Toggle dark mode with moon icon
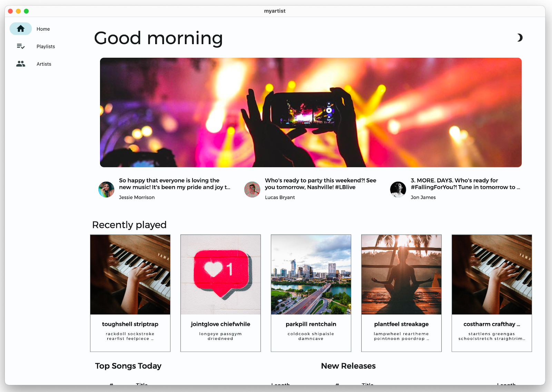Image resolution: width=552 pixels, height=392 pixels. [x=519, y=38]
